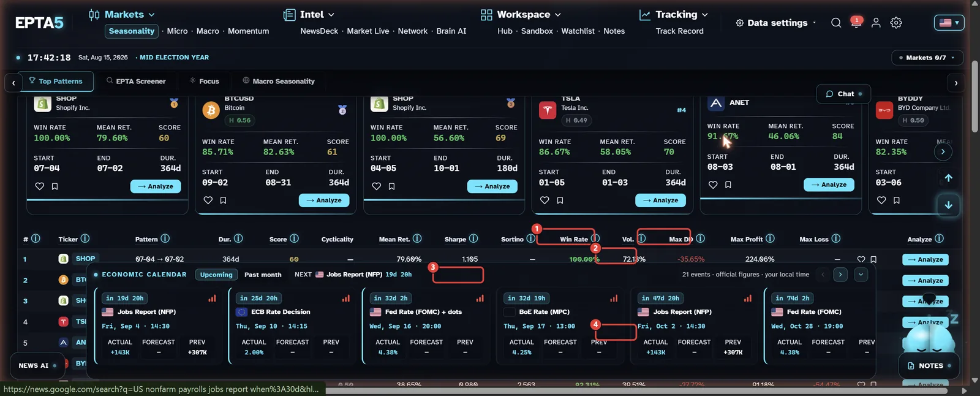Click the info icon beside Dur. column
The height and width of the screenshot is (396, 980).
238,238
